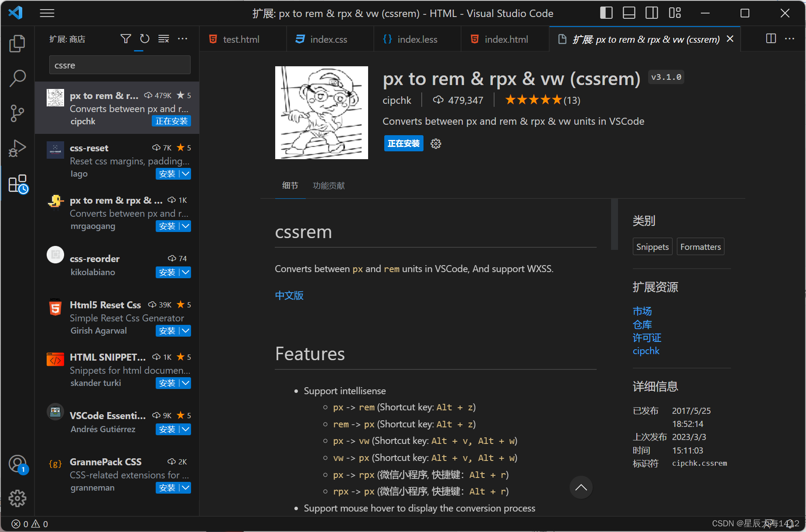
Task: Open the Run and Debug view
Action: click(x=17, y=148)
